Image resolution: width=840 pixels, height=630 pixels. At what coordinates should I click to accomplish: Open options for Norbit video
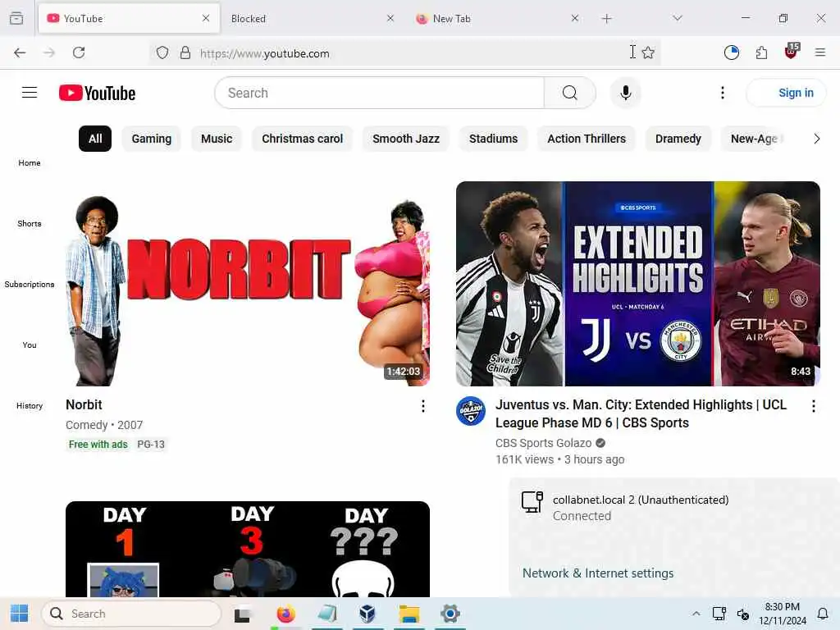[423, 406]
